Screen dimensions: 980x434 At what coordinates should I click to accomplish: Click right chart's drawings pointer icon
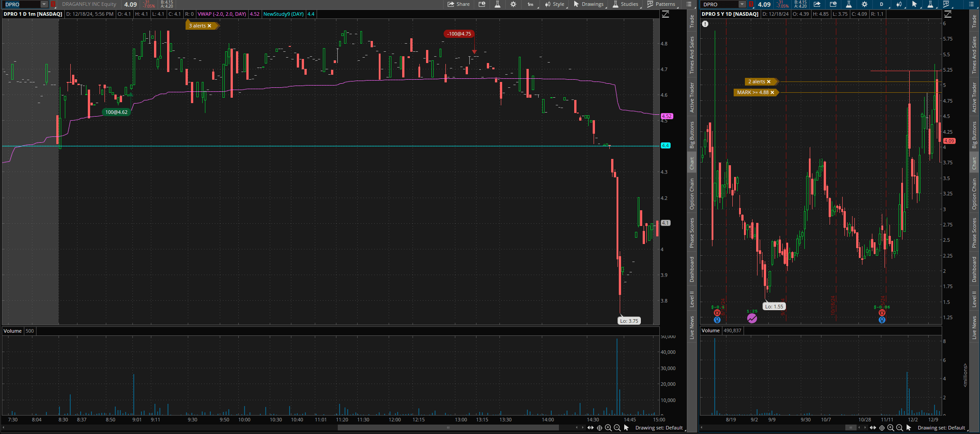(915, 4)
